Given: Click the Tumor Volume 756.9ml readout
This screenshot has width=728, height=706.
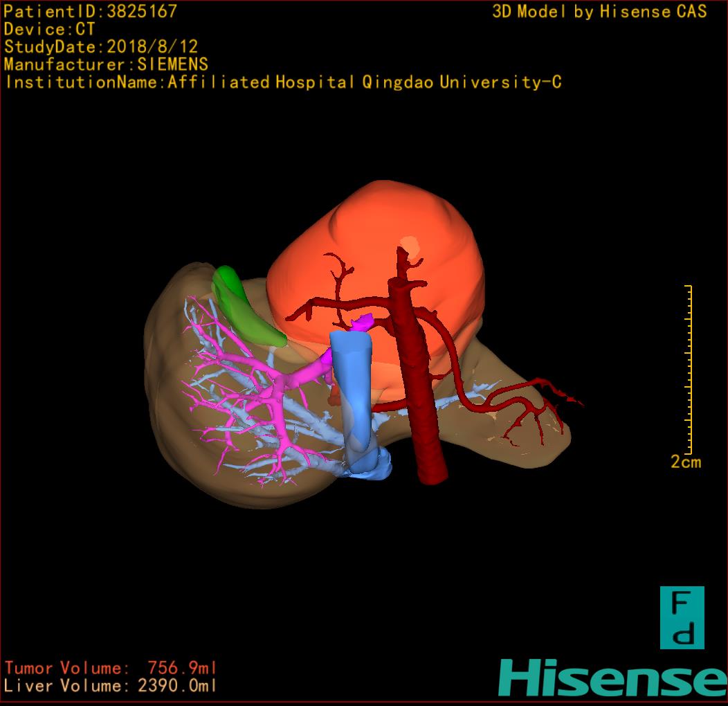Looking at the screenshot, I should [x=111, y=668].
